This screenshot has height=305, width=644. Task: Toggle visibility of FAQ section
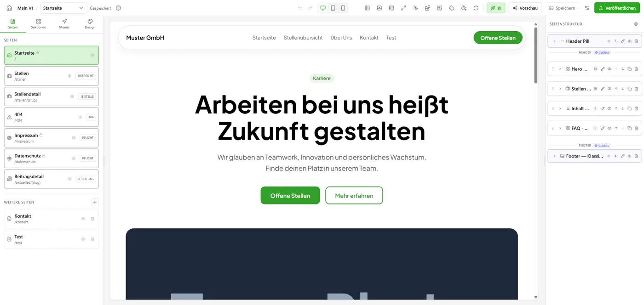pyautogui.click(x=609, y=128)
